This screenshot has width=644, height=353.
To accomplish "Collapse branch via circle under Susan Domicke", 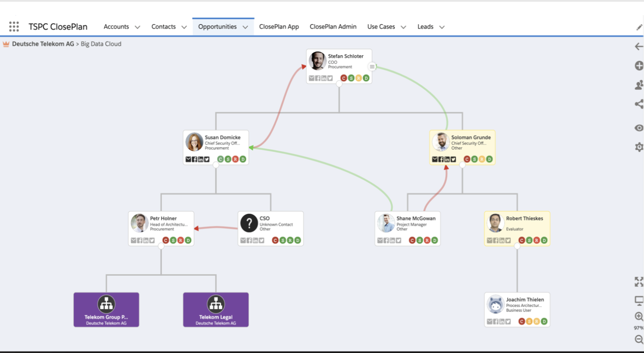I will point(216,165).
